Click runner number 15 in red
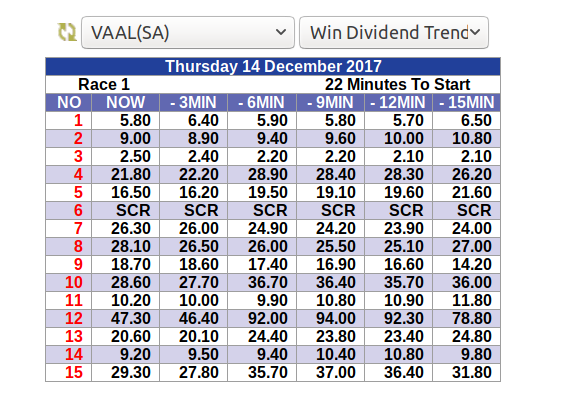Viewport: 572px width, 412px height. pyautogui.click(x=74, y=372)
